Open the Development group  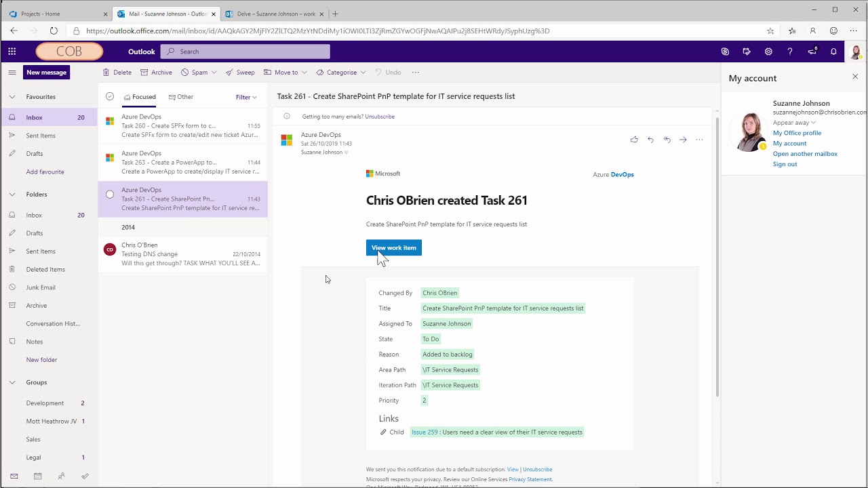pos(45,403)
